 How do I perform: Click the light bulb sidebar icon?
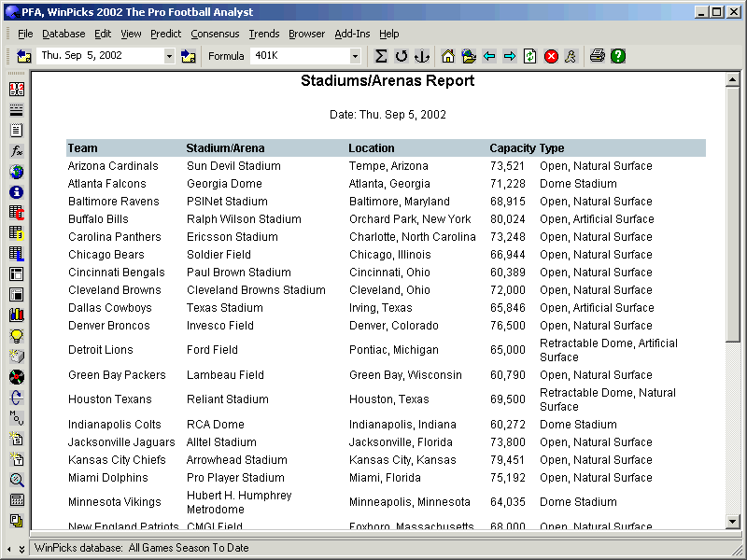point(17,336)
